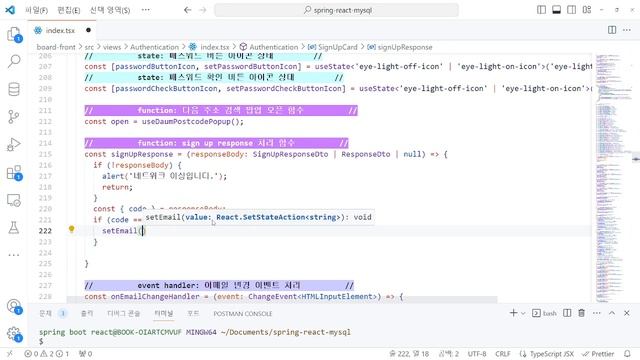
Task: Create a new terminal
Action: (513, 313)
